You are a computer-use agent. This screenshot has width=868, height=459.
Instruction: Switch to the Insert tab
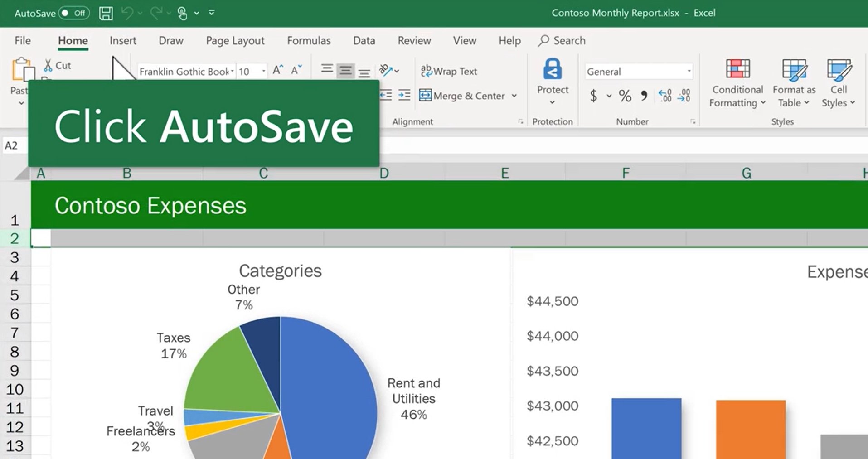tap(123, 41)
